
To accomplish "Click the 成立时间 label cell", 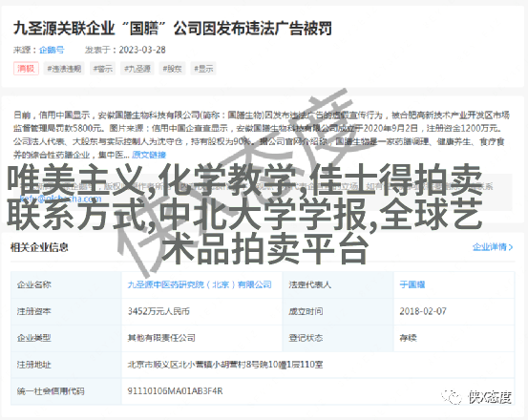I will (x=338, y=311).
